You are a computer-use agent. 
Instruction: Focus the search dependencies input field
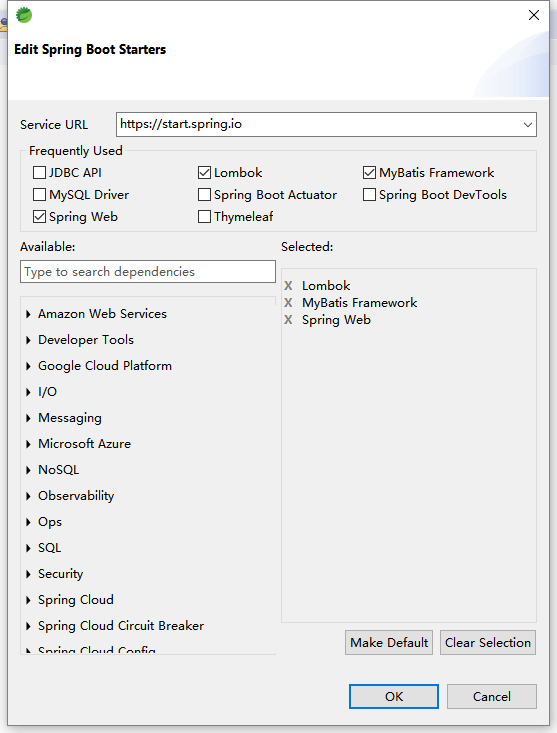pos(148,272)
